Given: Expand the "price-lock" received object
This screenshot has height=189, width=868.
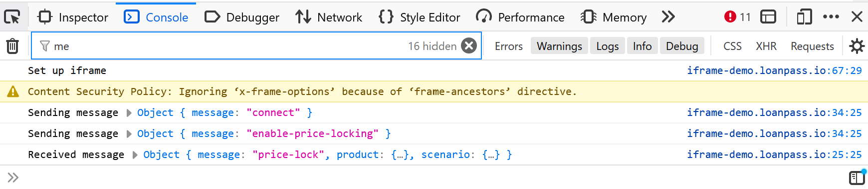Looking at the screenshot, I should click(x=135, y=155).
